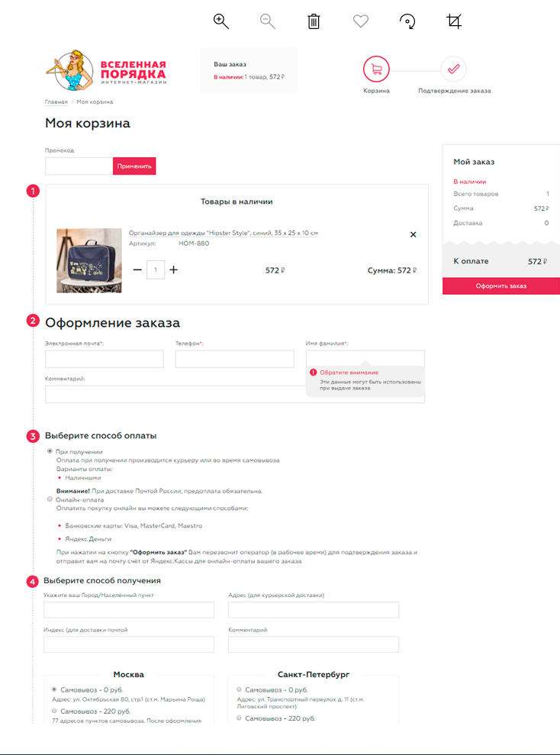Select the crop tool icon
This screenshot has width=560, height=755.
pyautogui.click(x=454, y=21)
